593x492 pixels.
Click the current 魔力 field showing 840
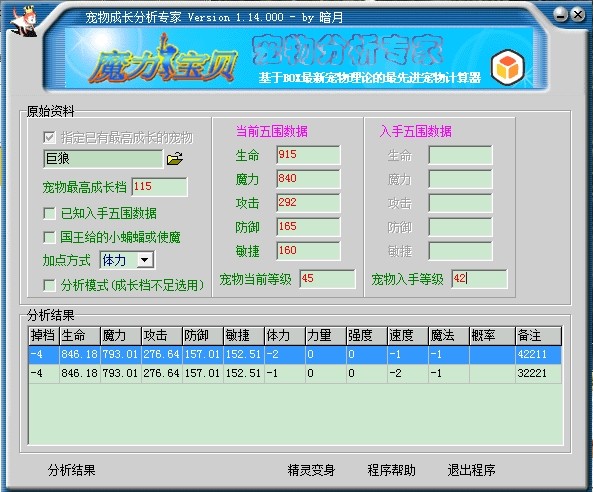tap(308, 179)
